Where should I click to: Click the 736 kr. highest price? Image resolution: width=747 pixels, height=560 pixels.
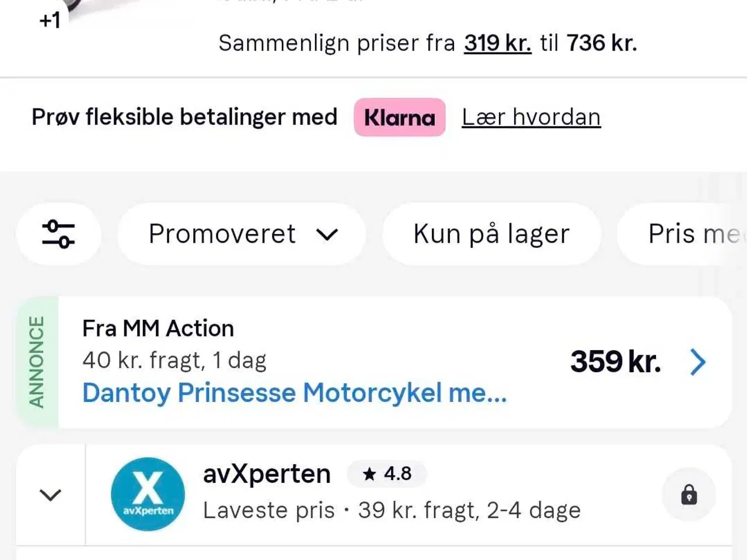point(602,43)
